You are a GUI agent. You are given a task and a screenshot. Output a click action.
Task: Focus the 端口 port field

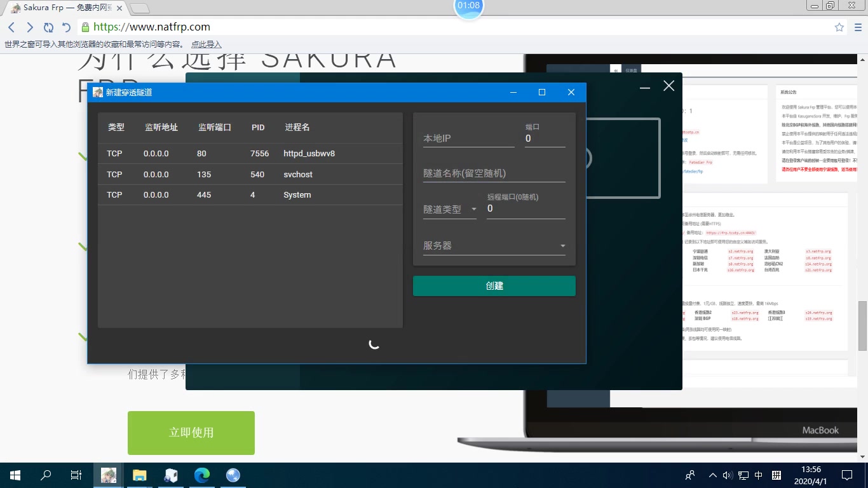point(545,138)
